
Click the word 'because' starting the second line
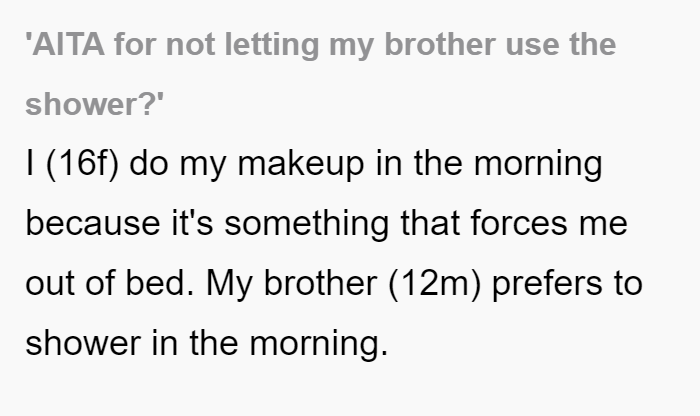(93, 223)
